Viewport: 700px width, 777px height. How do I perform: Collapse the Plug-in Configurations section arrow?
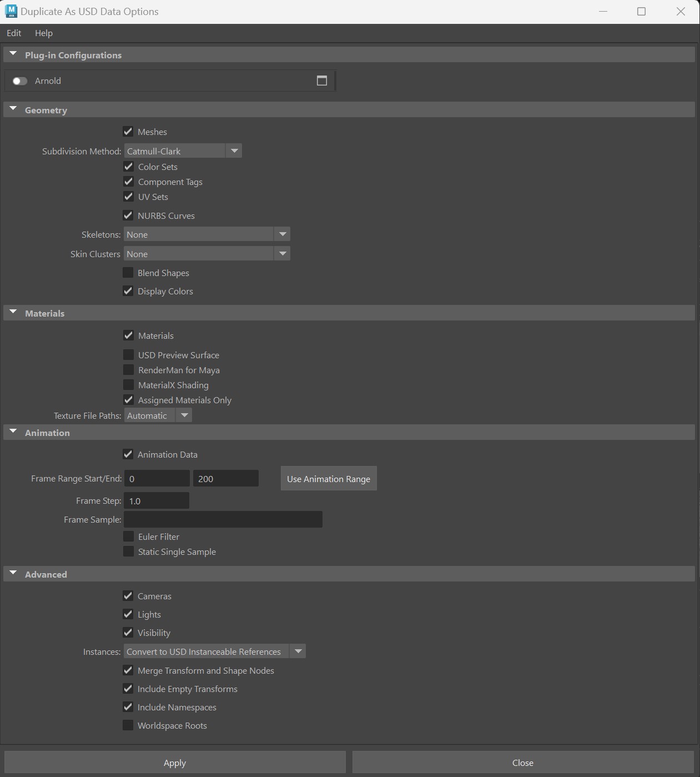click(x=13, y=54)
